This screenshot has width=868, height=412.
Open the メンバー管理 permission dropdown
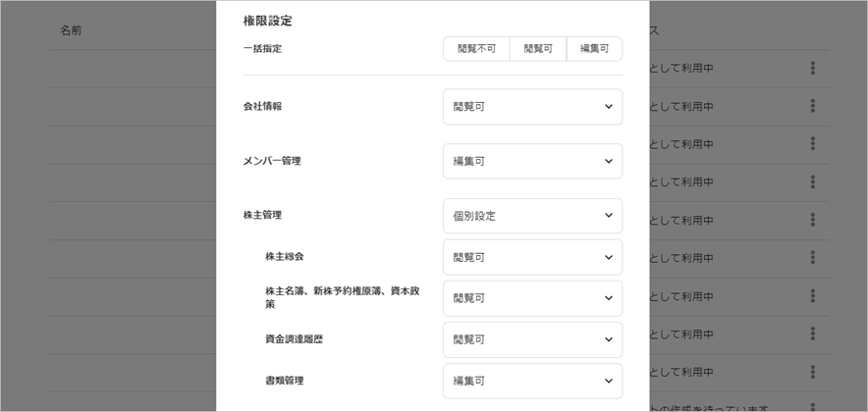(532, 161)
